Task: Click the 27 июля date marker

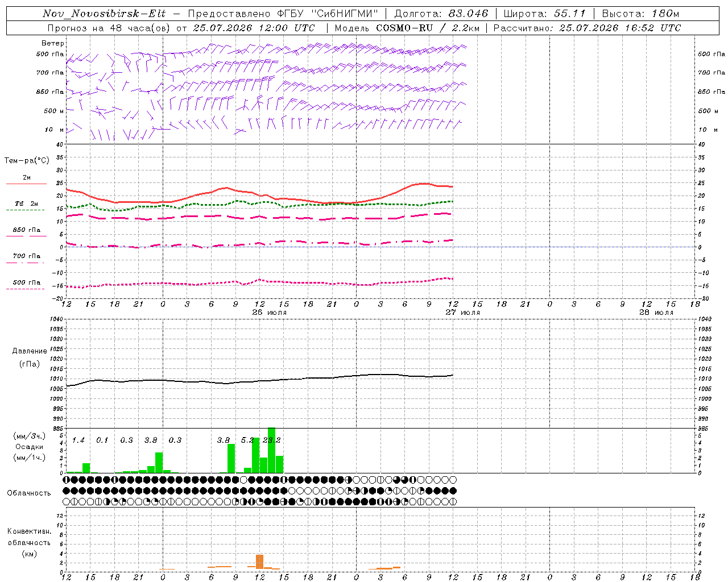Action: (x=462, y=313)
